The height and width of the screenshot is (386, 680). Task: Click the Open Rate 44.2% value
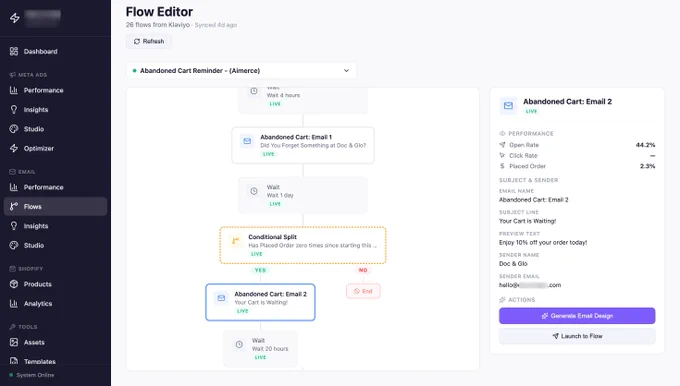pyautogui.click(x=645, y=145)
